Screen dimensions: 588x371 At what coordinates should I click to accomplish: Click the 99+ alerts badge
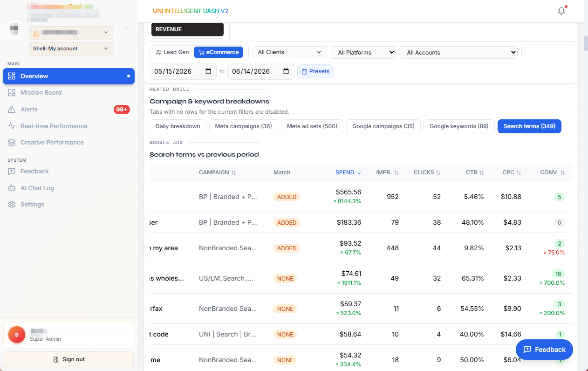[x=122, y=110]
